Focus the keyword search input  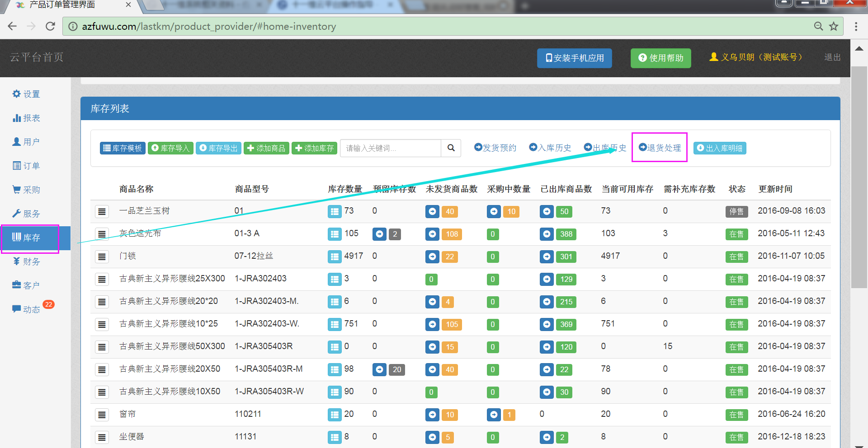click(391, 148)
